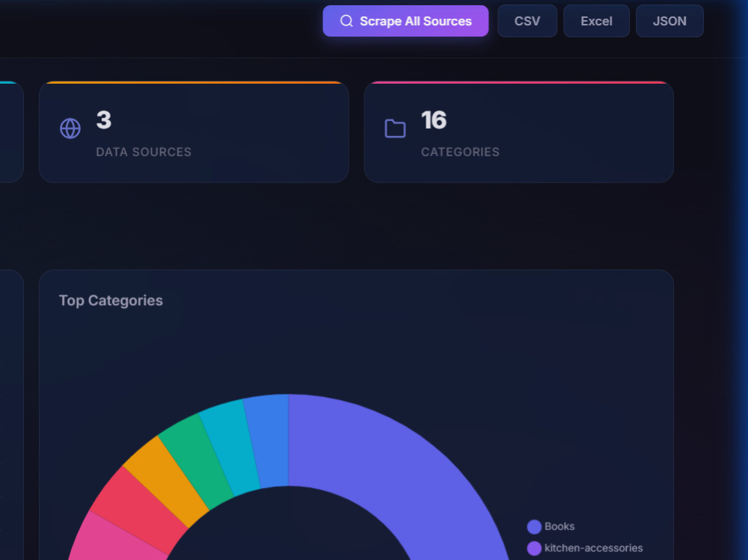Viewport: 748px width, 560px height.
Task: Toggle the kitchen-accessories legend item
Action: coord(585,548)
